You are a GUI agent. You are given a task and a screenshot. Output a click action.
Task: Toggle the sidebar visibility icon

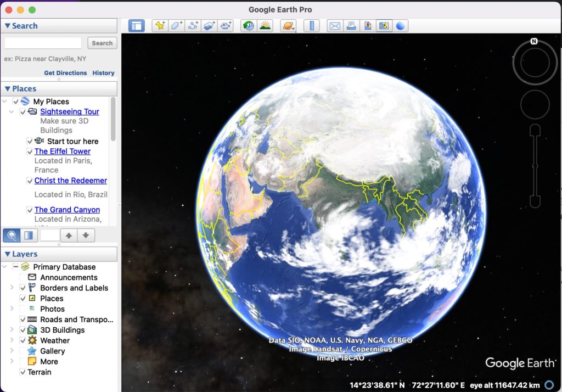[x=137, y=25]
